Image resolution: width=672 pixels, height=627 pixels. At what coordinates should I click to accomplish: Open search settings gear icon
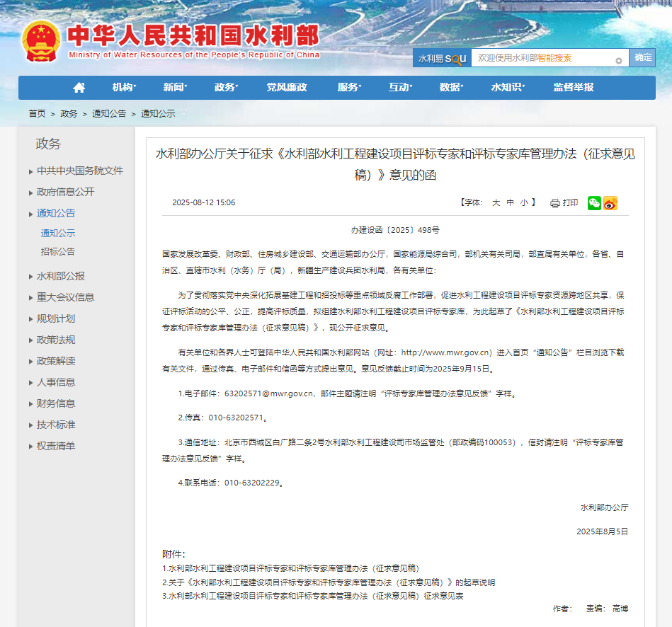[x=618, y=61]
